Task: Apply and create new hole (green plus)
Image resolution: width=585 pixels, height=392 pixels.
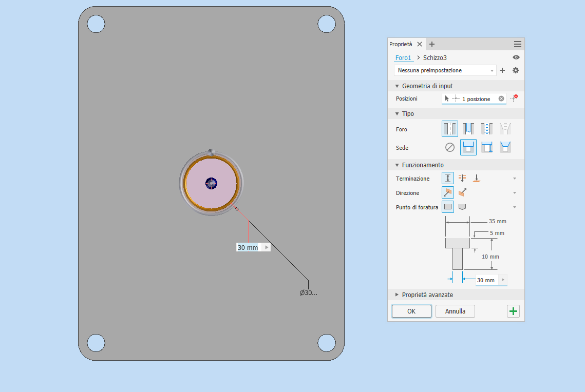Action: coord(514,311)
